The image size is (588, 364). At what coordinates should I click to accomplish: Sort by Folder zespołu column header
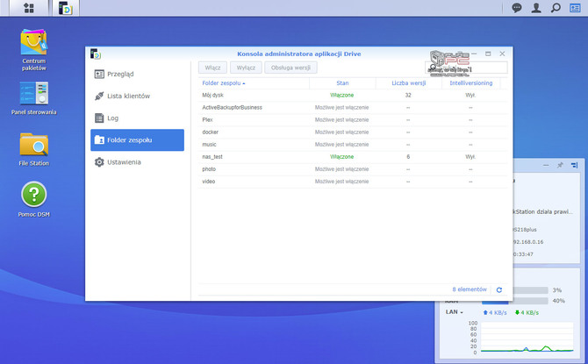pos(254,83)
